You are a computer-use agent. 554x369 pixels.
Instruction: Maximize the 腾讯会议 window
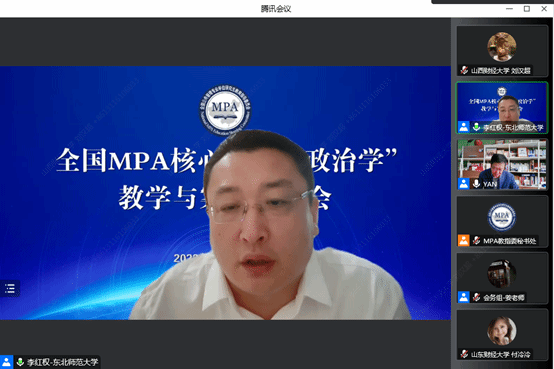click(526, 9)
